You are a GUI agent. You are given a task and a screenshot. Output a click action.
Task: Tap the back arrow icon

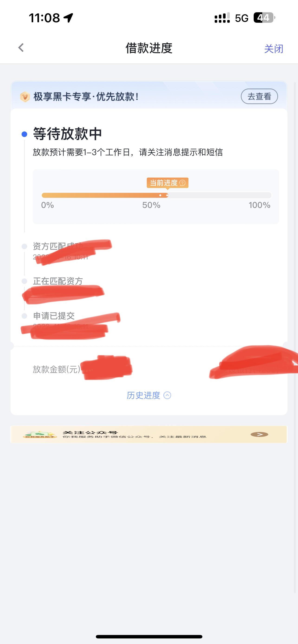(x=21, y=48)
